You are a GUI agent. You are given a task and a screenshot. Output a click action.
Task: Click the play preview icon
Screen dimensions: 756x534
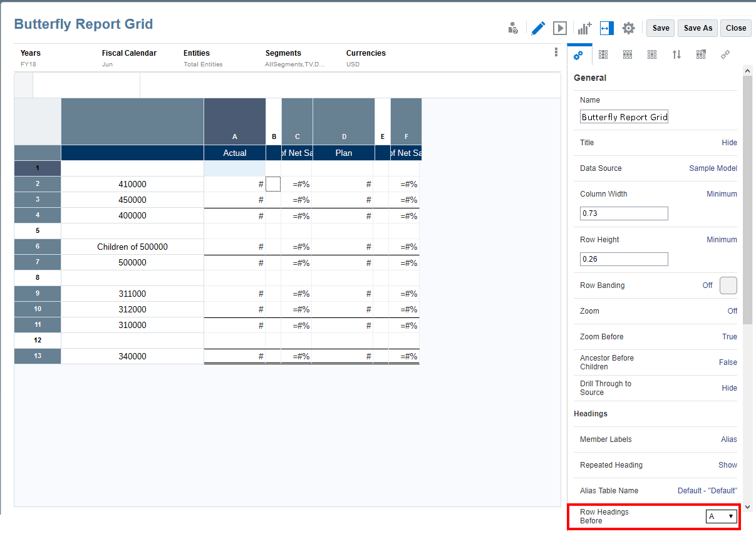[x=560, y=28]
